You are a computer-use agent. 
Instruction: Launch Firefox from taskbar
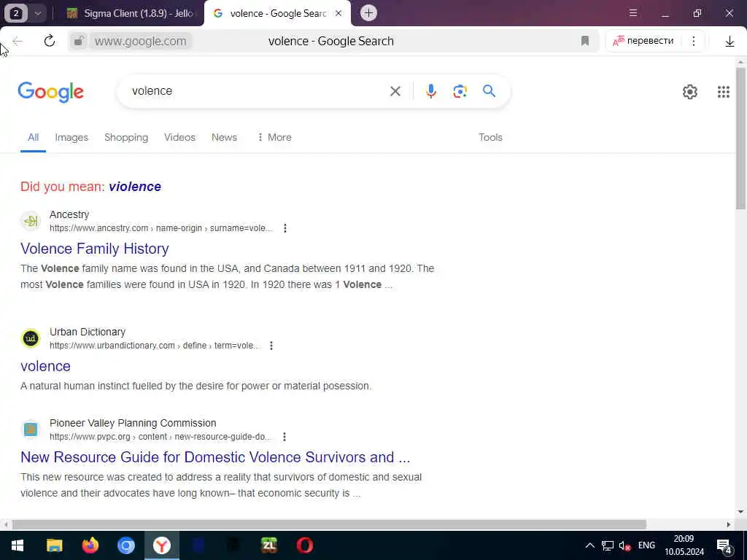(x=90, y=545)
